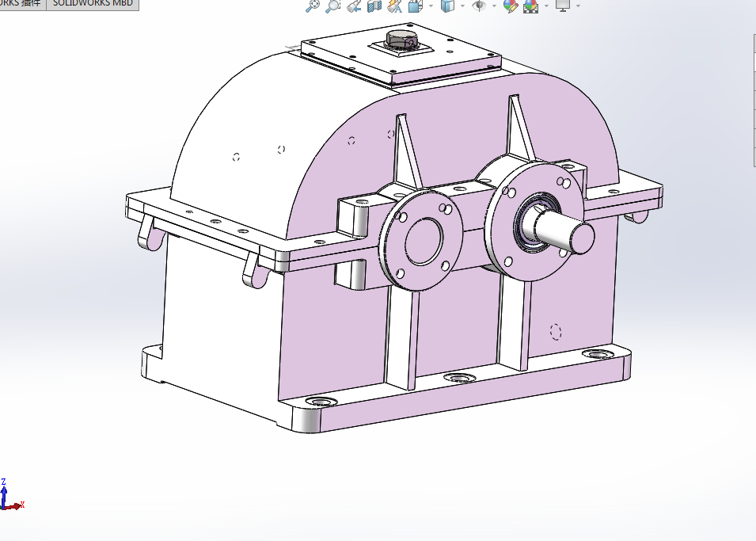Click Edit Appearance icon
Viewport: 756px width, 541px height.
(x=510, y=6)
